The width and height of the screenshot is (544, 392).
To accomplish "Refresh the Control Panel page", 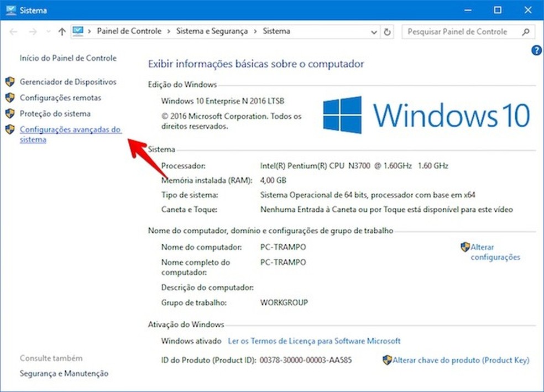I will click(387, 32).
